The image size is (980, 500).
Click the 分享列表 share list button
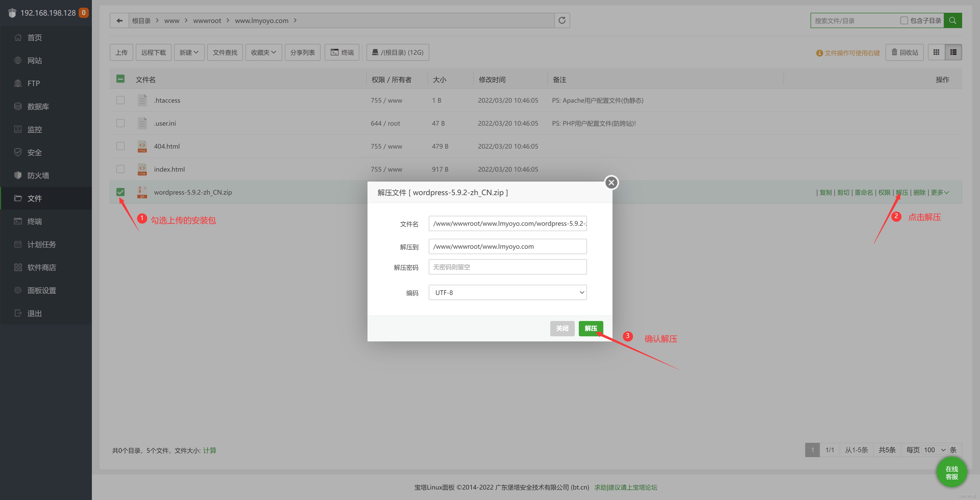pos(302,52)
